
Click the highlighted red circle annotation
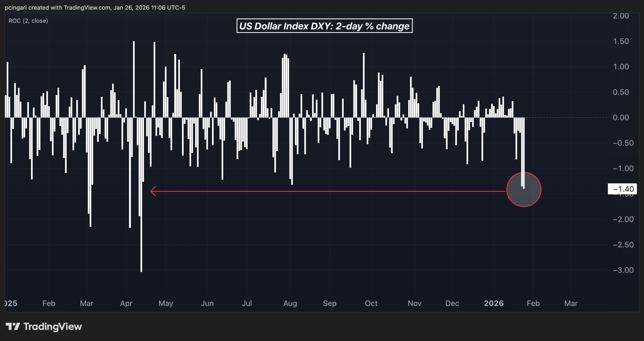524,189
